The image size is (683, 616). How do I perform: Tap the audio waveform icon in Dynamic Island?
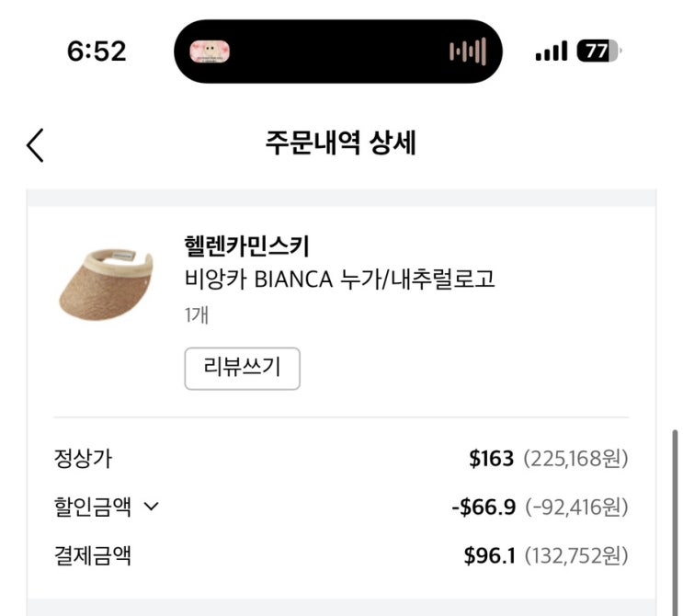pyautogui.click(x=468, y=51)
